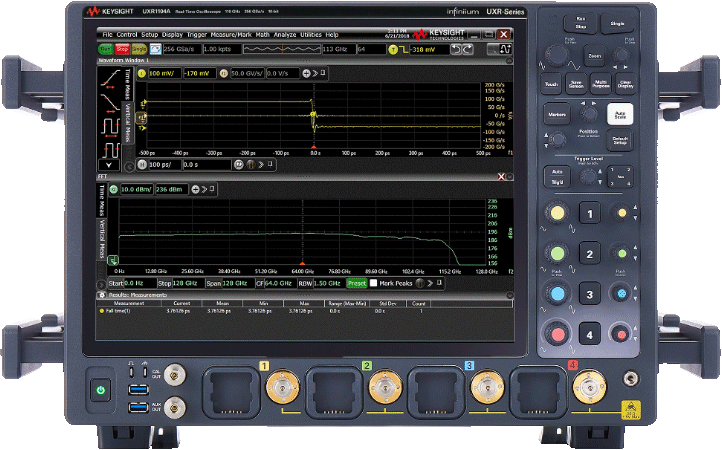This screenshot has height=450, width=722.
Task: Expand FFT scale controls via chevron beside 236 dBm
Action: (x=204, y=189)
